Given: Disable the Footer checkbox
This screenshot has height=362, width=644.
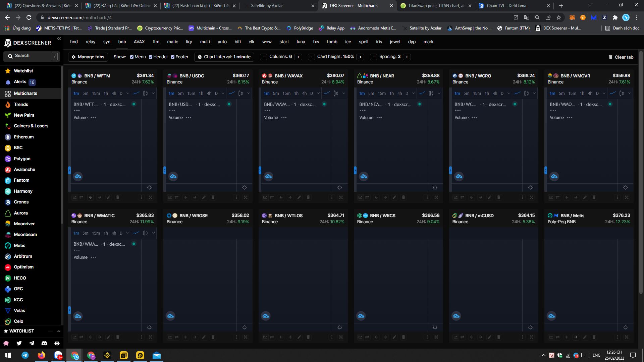Looking at the screenshot, I should [173, 57].
